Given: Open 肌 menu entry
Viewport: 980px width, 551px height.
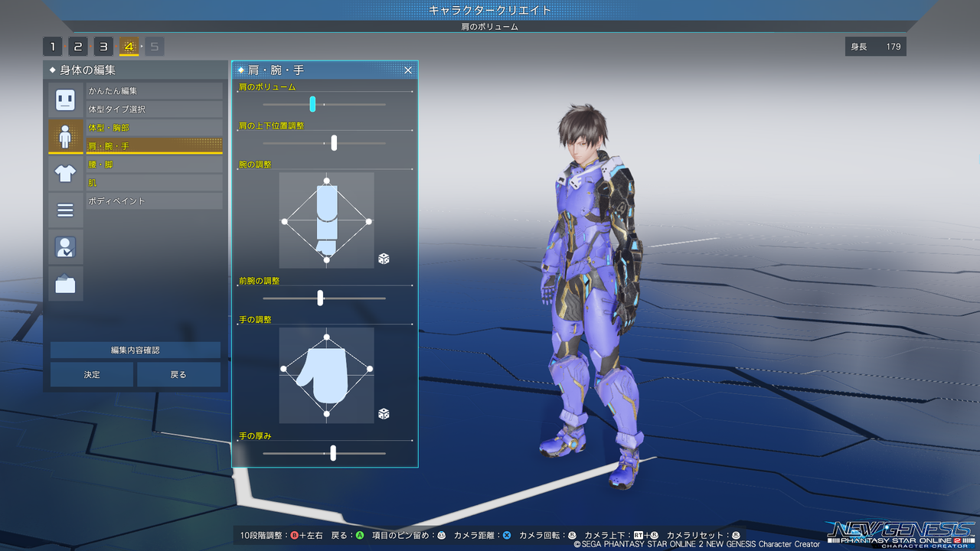Looking at the screenshot, I should (155, 183).
